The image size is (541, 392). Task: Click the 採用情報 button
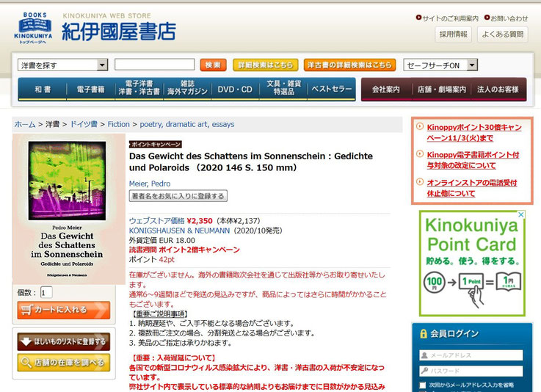point(453,35)
